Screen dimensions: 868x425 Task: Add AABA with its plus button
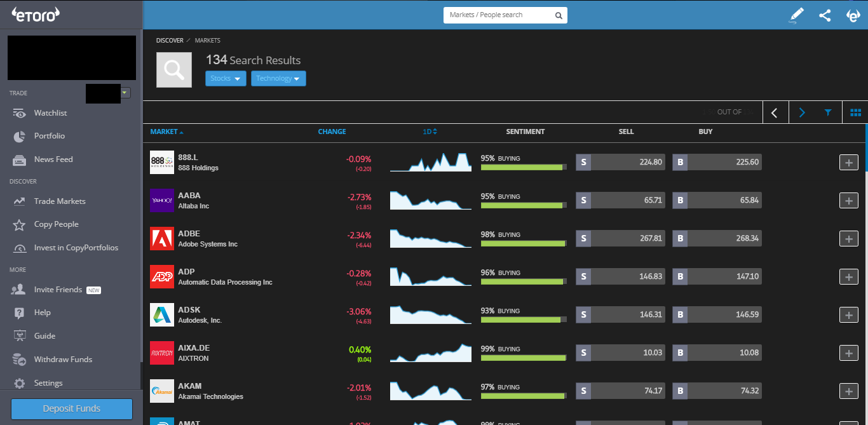pos(849,201)
